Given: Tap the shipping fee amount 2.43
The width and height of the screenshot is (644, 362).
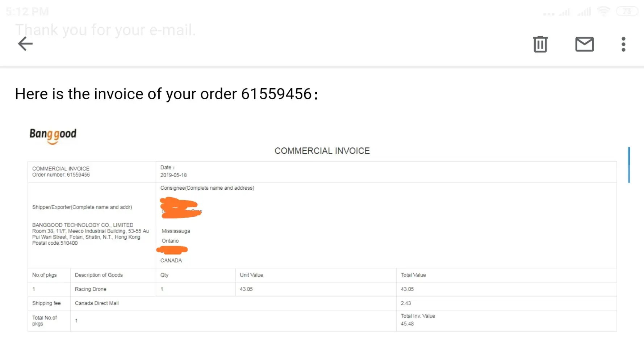Looking at the screenshot, I should coord(406,303).
